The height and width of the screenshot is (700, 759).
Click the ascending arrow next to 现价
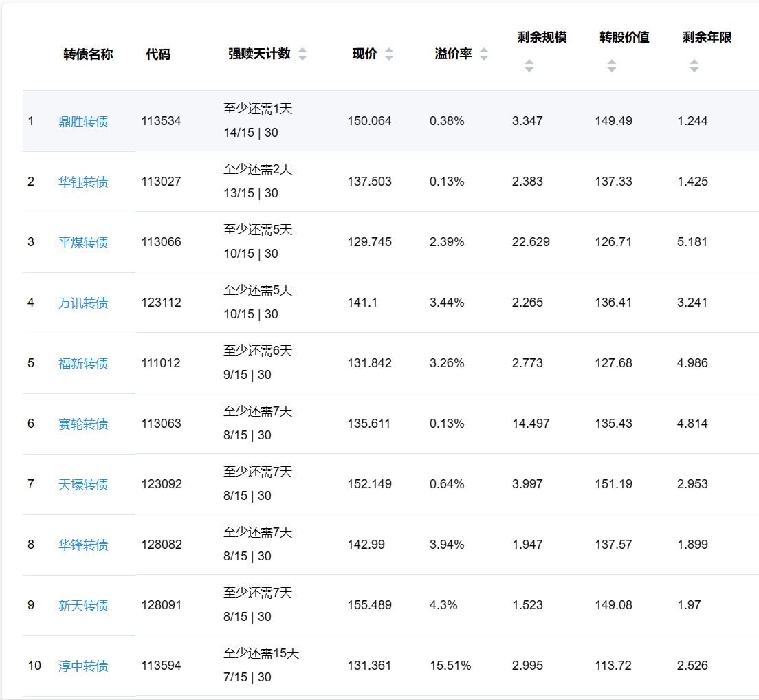389,51
